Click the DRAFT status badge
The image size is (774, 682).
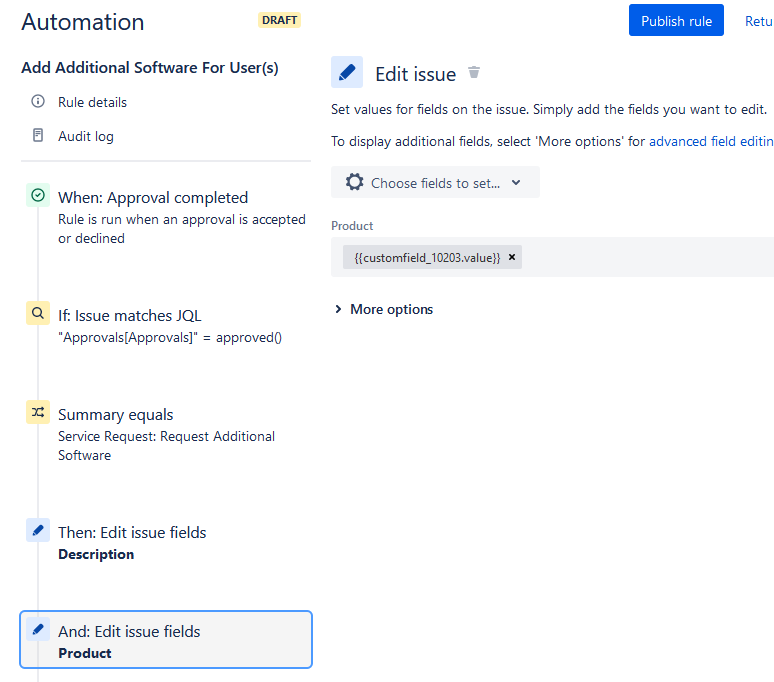tap(279, 20)
